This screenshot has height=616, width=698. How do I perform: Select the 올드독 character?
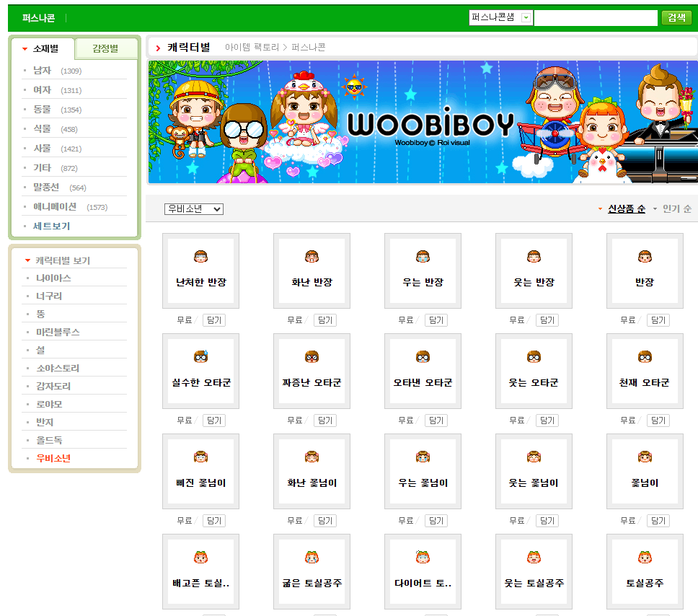[49, 440]
